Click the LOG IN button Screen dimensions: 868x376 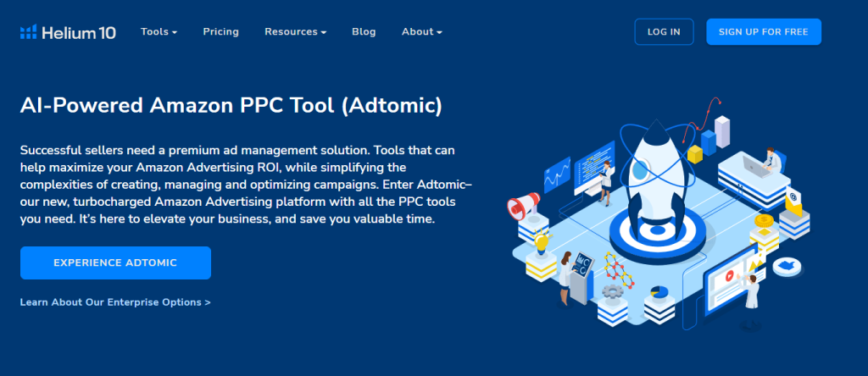pyautogui.click(x=664, y=32)
